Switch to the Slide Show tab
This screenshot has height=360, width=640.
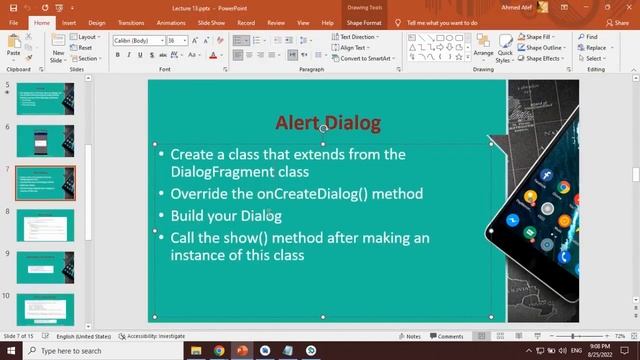click(211, 23)
